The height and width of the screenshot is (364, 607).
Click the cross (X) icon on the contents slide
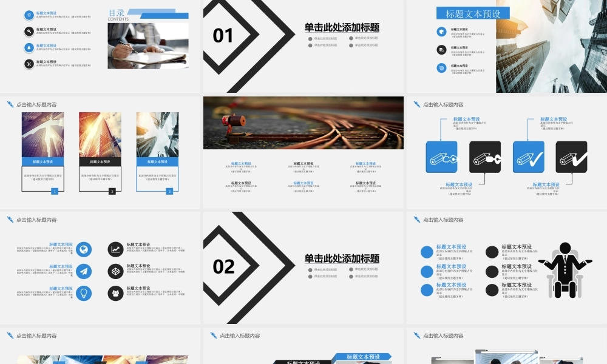click(x=29, y=64)
